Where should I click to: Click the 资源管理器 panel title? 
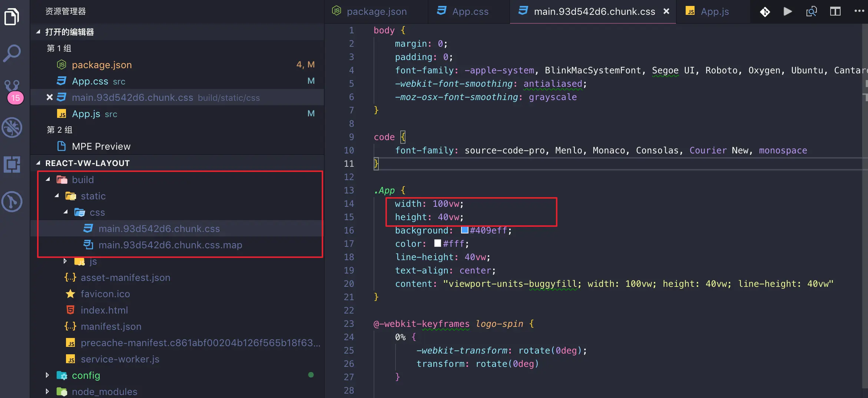[66, 11]
